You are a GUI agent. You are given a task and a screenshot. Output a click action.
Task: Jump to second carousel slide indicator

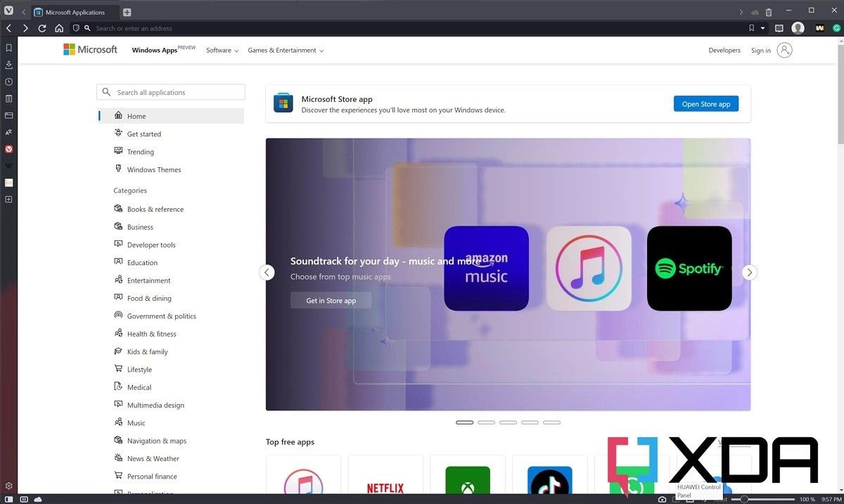pos(486,422)
